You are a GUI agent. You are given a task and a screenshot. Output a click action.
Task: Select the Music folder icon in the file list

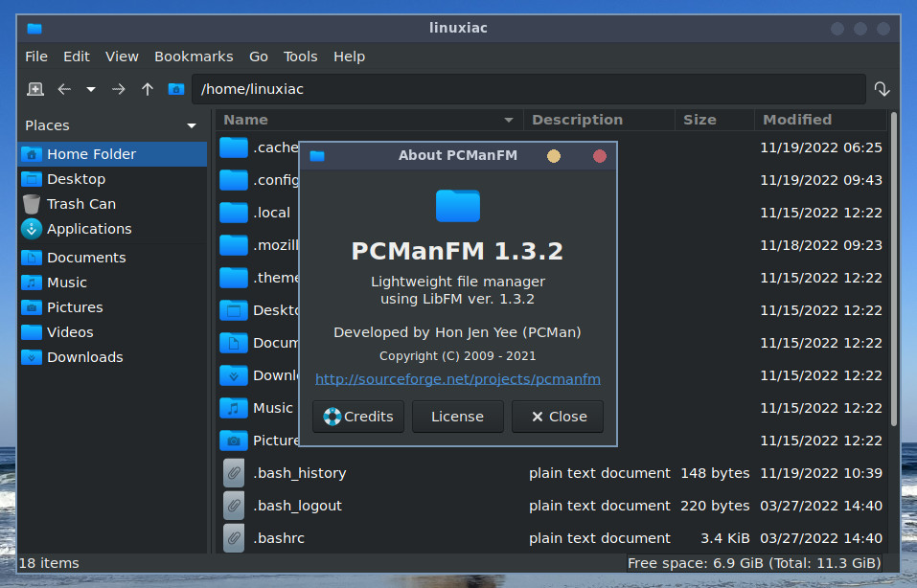(234, 407)
